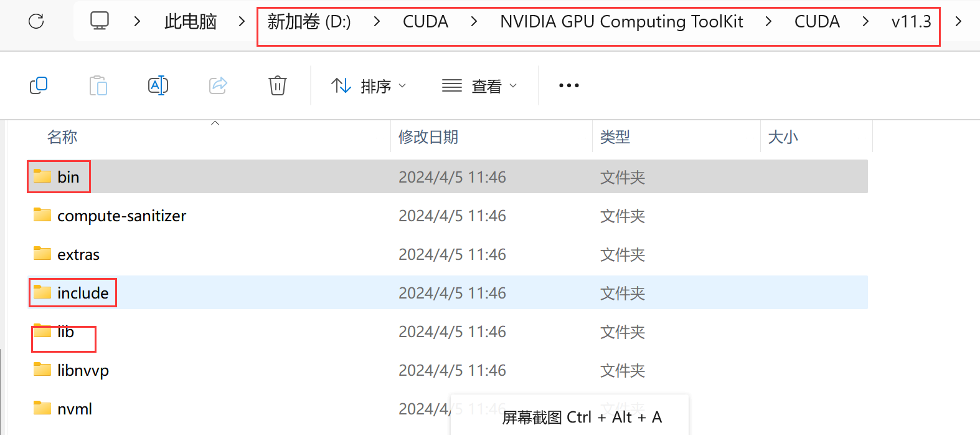
Task: Toggle ascending sort on the 名称 column
Action: (x=215, y=124)
